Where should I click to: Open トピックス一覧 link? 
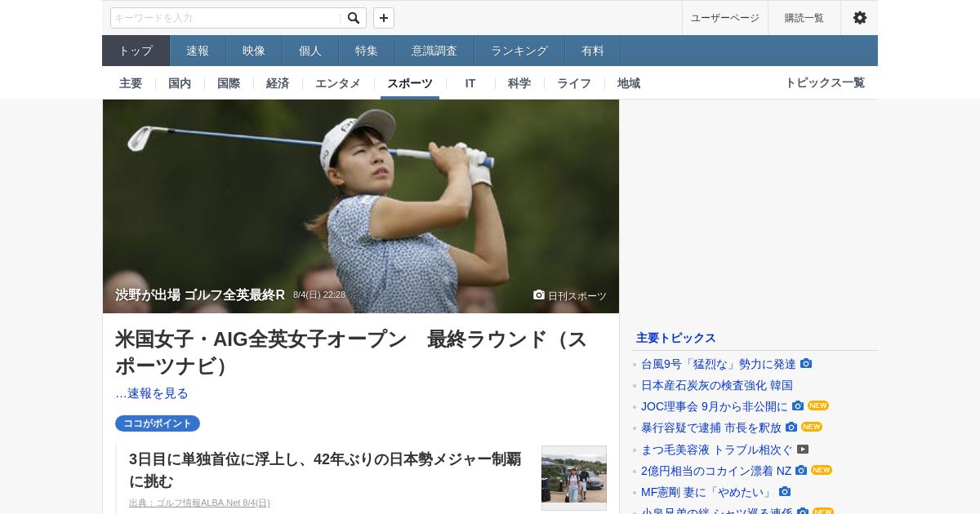(x=825, y=82)
